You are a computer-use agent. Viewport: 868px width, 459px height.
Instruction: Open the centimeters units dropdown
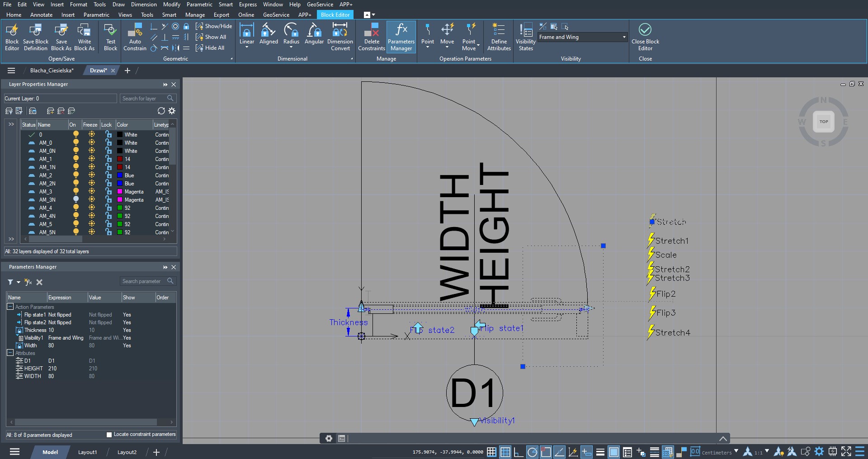[736, 451]
